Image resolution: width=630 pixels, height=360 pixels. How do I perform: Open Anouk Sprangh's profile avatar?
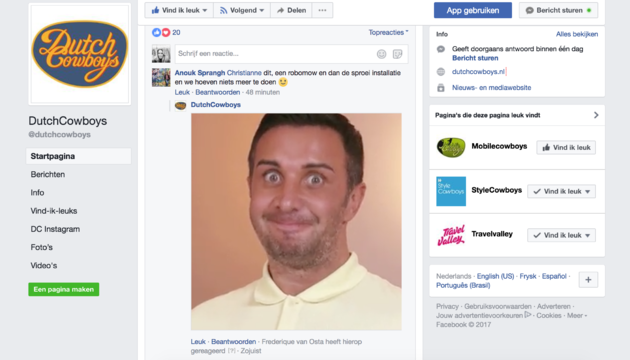[x=161, y=78]
